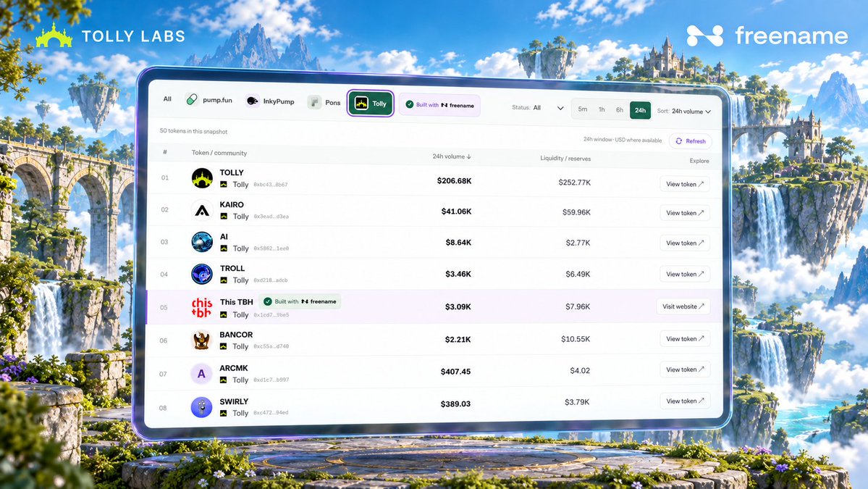868x489 pixels.
Task: Click the freename logo
Action: coord(767,36)
